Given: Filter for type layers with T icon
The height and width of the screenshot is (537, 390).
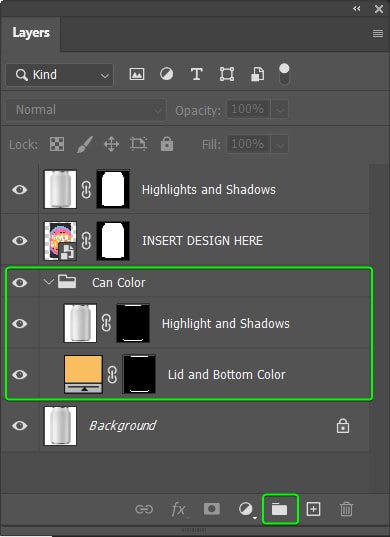Looking at the screenshot, I should click(x=197, y=74).
